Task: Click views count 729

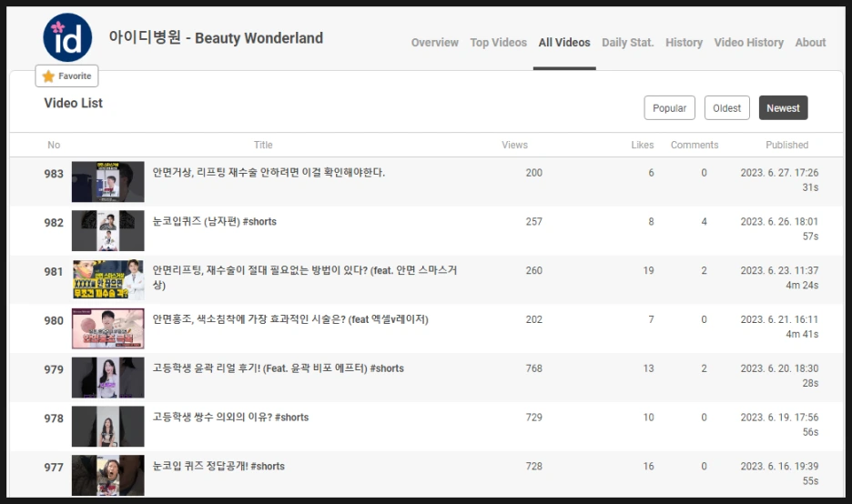Action: click(x=533, y=417)
